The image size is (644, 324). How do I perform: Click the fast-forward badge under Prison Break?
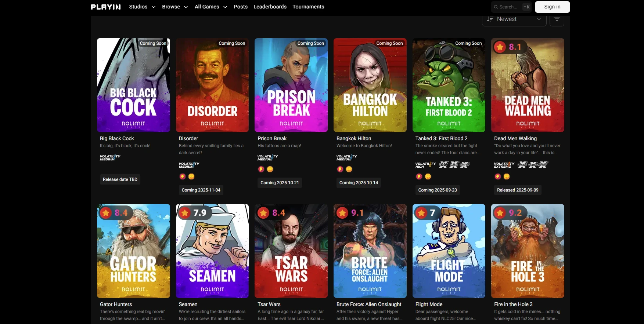tap(270, 169)
